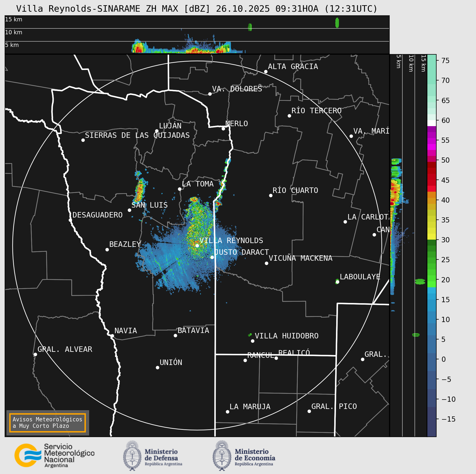Click the radar title text at the top
The image size is (476, 474).
point(197,9)
